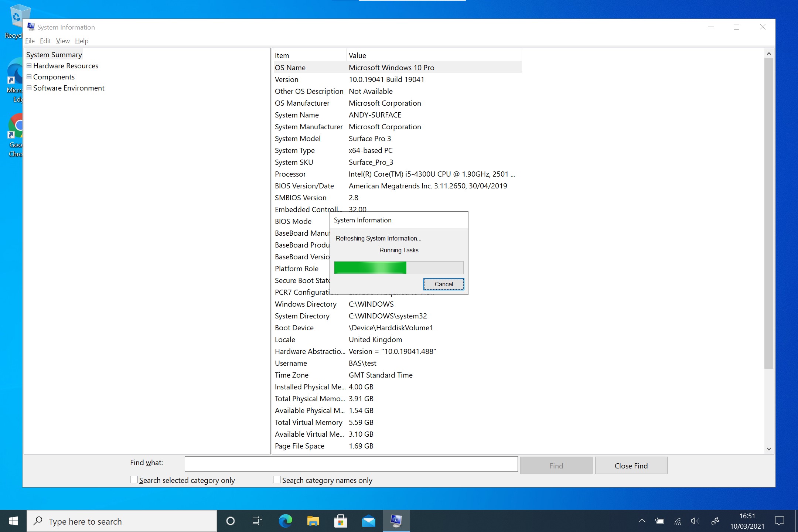Viewport: 798px width, 532px height.
Task: Open volume control tray icon
Action: pyautogui.click(x=695, y=521)
